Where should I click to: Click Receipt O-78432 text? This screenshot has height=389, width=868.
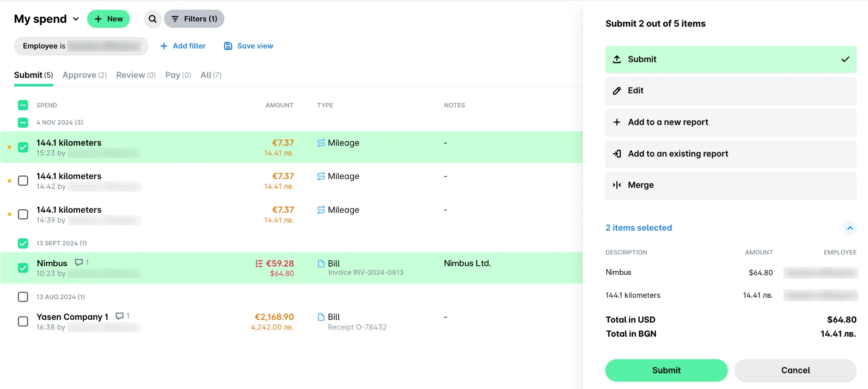tap(357, 327)
